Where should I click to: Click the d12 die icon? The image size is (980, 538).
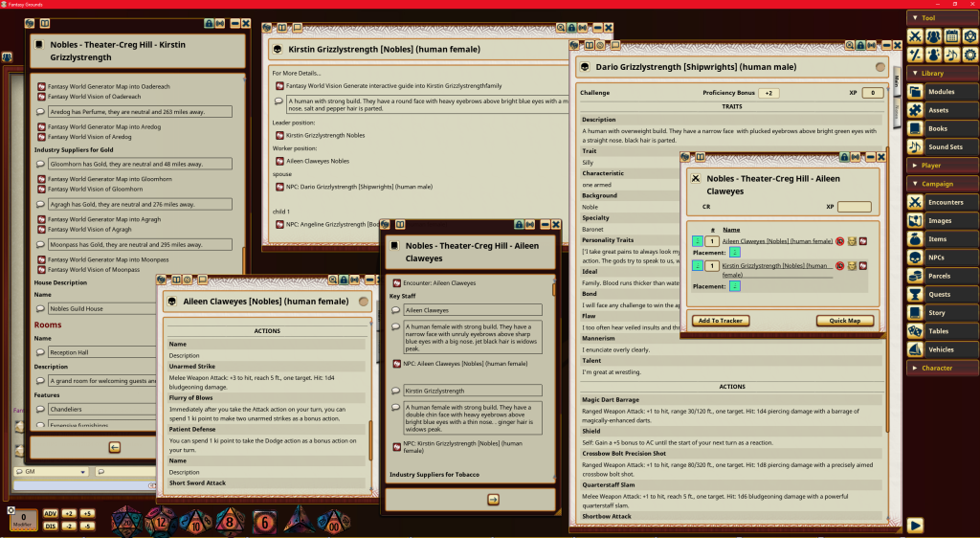(x=161, y=522)
